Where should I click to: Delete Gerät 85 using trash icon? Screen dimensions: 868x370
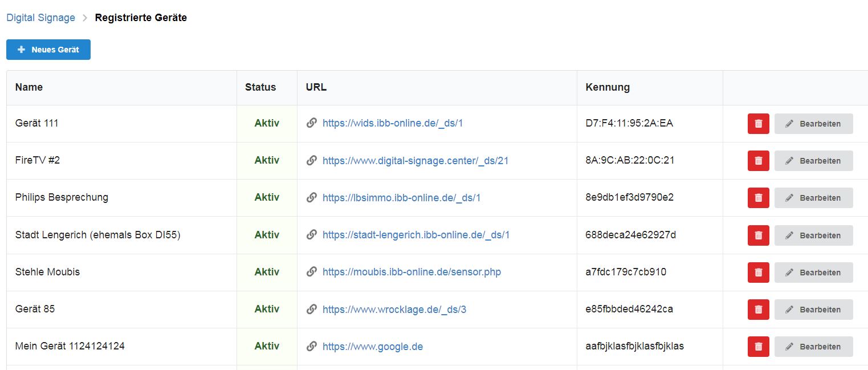tap(758, 310)
